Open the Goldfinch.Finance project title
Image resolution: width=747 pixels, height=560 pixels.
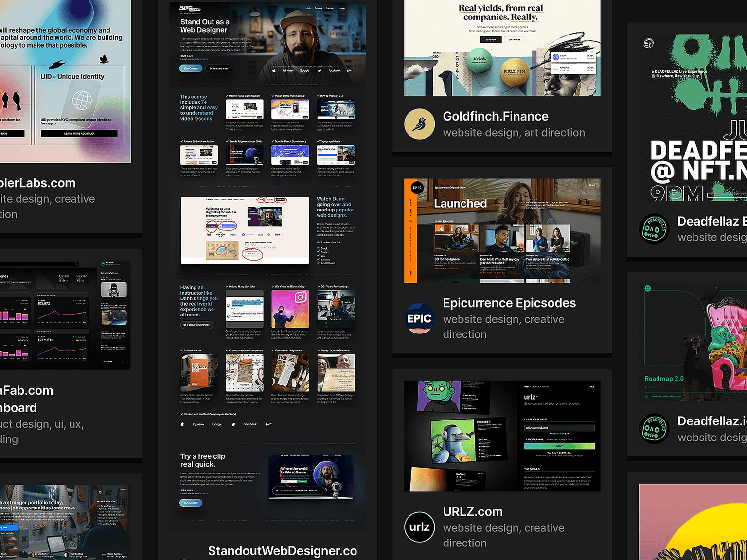pyautogui.click(x=496, y=117)
